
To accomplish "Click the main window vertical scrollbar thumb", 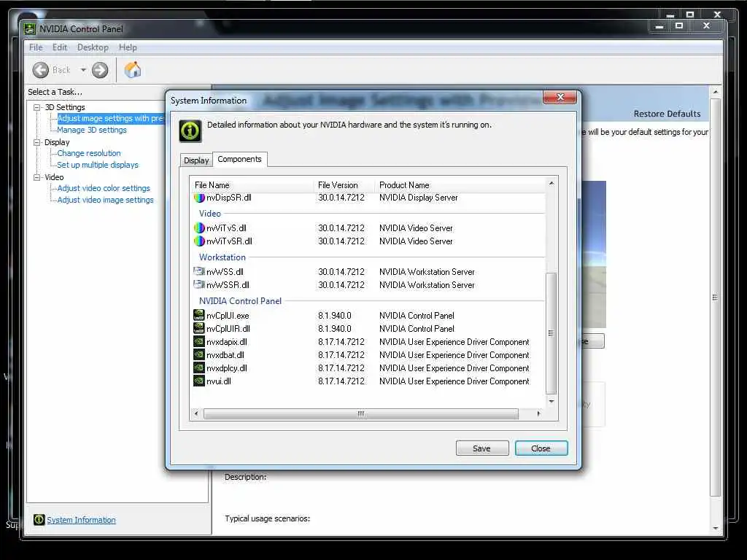I will (x=715, y=297).
